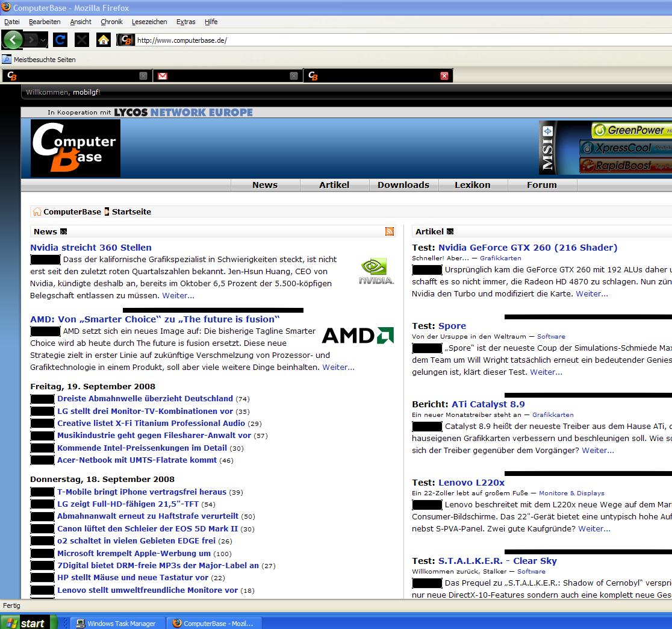Open 'Dreiste Abmahnwelle überzieht Deutschland' article
The image size is (672, 629).
(x=145, y=398)
